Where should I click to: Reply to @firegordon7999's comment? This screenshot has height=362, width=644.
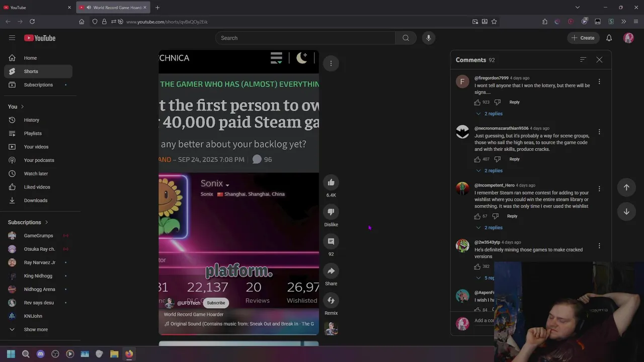(514, 102)
